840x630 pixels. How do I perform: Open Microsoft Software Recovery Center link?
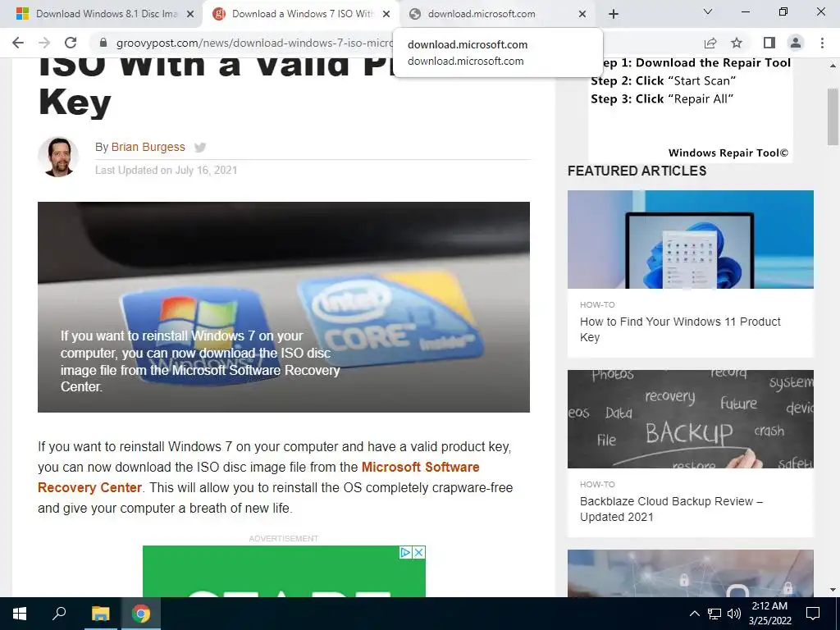tap(258, 477)
